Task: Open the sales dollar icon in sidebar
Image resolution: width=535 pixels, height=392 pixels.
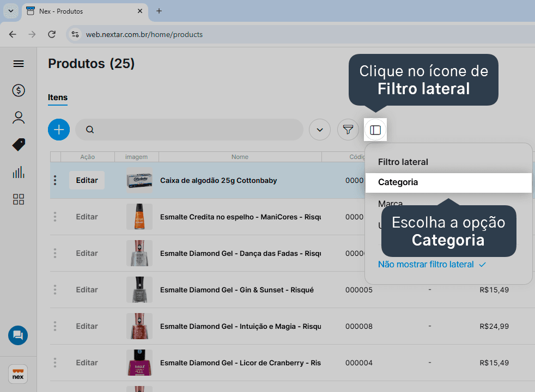Action: coord(19,90)
